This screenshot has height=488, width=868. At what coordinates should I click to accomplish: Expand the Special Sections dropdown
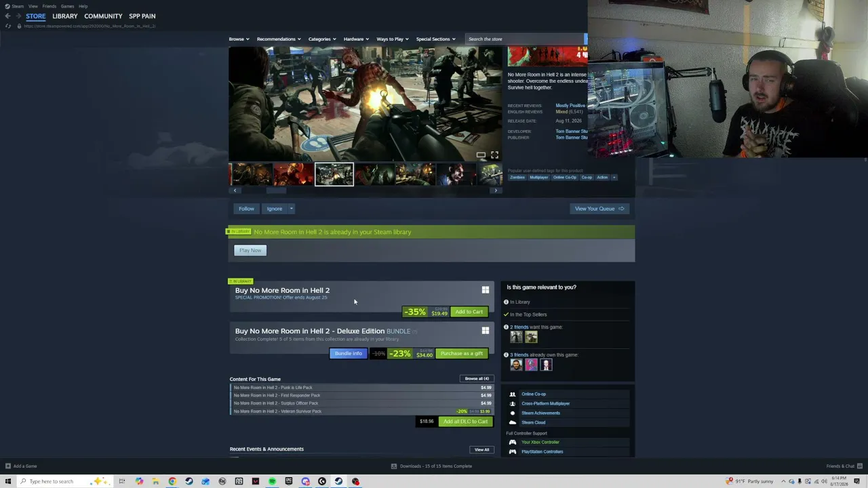click(436, 39)
